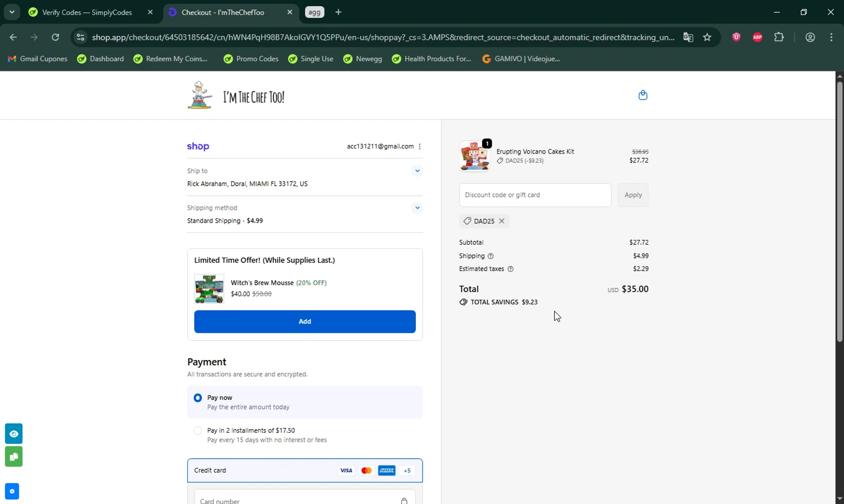Open Dashboard bookmark

click(x=101, y=58)
